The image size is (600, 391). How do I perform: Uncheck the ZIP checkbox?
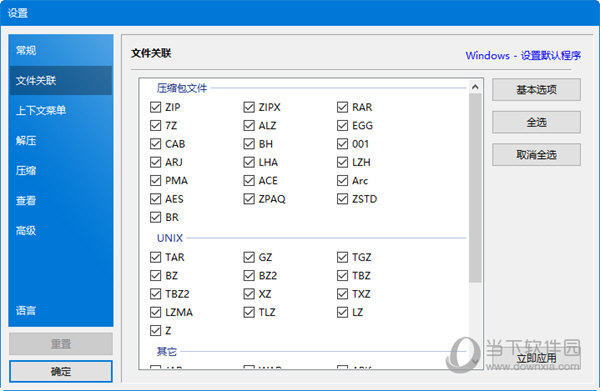click(x=155, y=107)
